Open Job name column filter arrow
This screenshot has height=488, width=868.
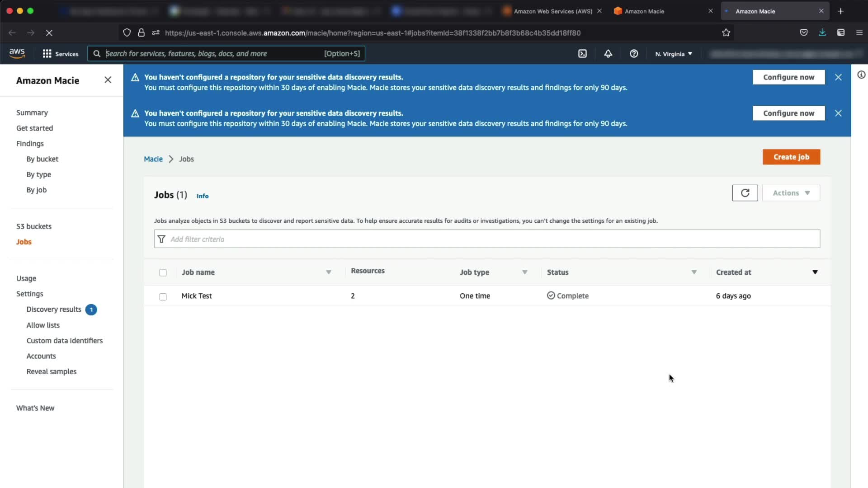pyautogui.click(x=329, y=272)
